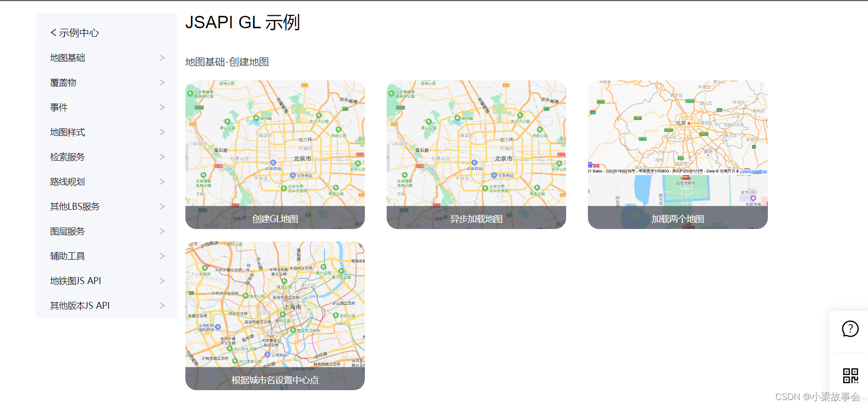Screen dimensions: 868x406
Task: Go back to 示例中心
Action: pos(74,33)
